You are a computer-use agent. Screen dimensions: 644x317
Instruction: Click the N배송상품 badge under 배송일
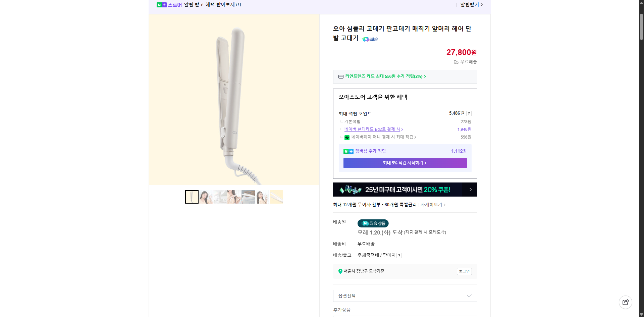(x=373, y=223)
